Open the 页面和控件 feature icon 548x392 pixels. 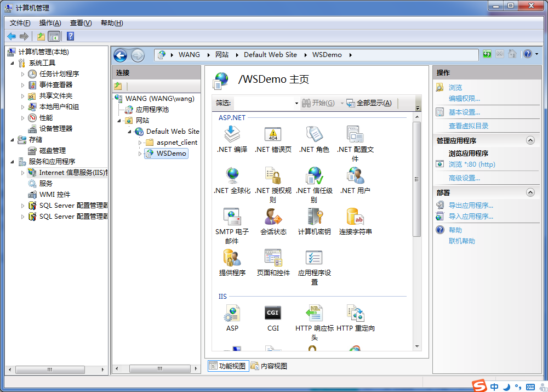(x=273, y=258)
